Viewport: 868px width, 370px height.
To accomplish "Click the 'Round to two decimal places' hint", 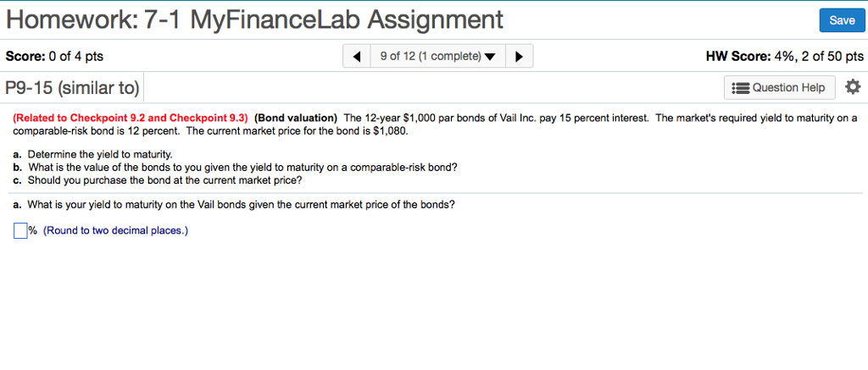I will coord(115,230).
